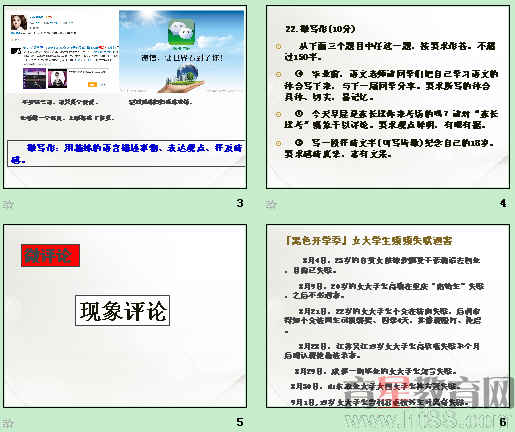Click slide number 4 label

(x=503, y=203)
